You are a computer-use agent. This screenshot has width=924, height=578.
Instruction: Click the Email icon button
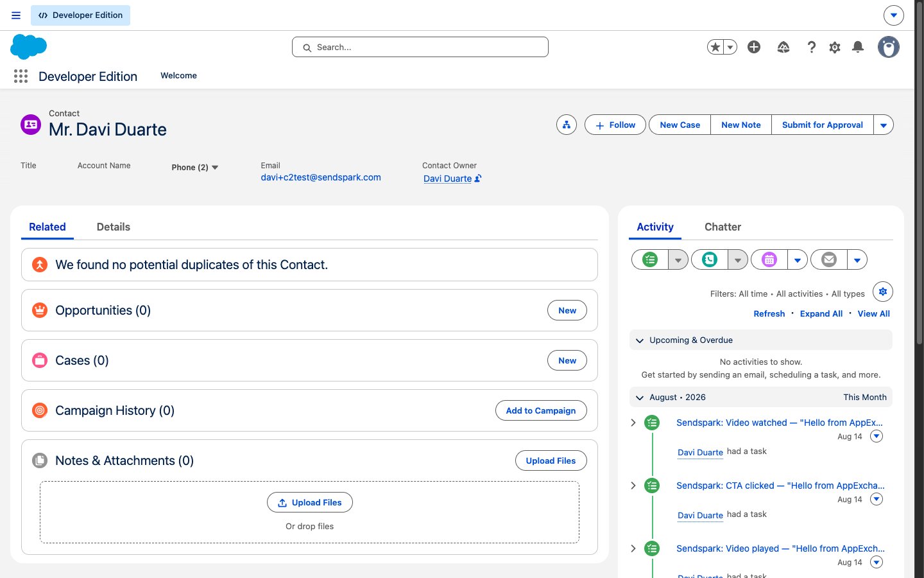[829, 259]
